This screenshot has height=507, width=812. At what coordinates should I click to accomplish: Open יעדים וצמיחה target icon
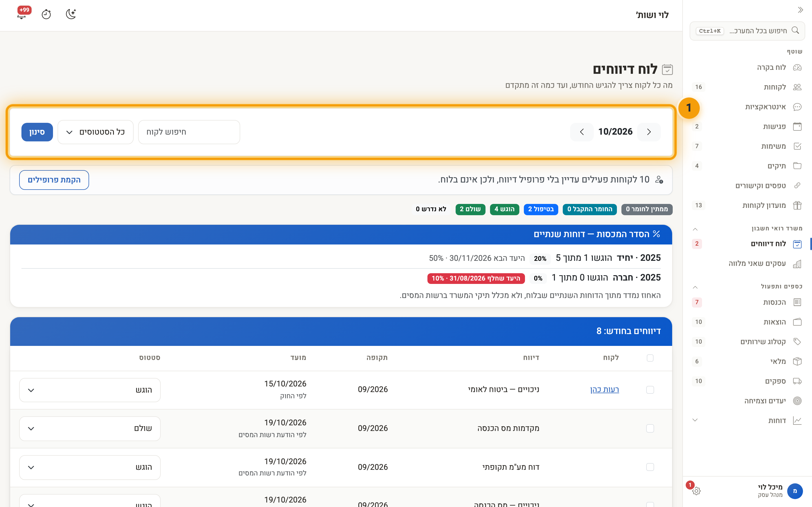(797, 401)
